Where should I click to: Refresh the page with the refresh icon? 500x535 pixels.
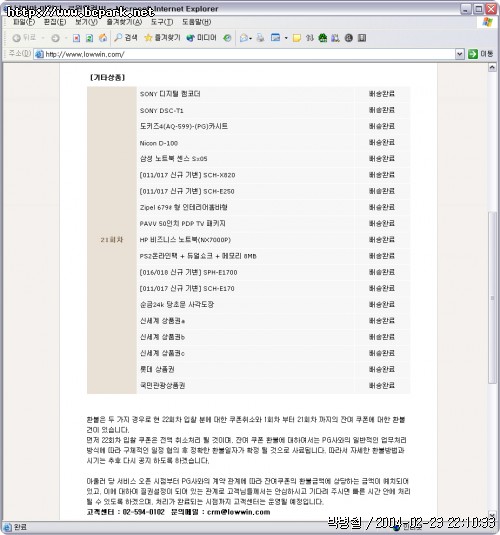coord(89,38)
